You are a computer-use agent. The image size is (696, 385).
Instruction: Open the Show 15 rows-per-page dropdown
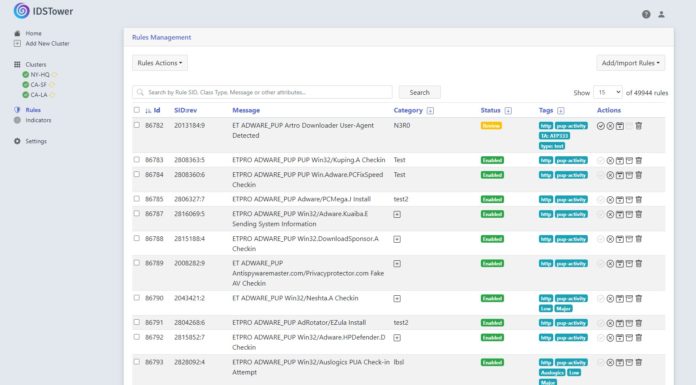608,92
